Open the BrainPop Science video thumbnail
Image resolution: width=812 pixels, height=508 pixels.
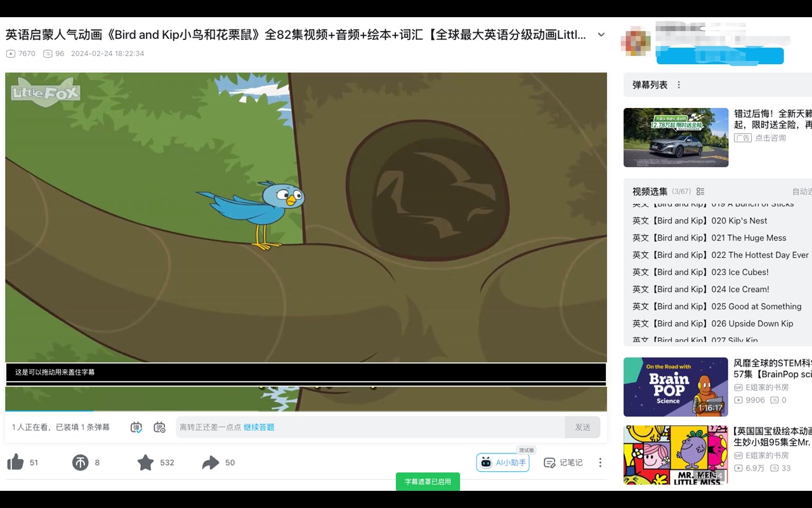click(x=676, y=387)
